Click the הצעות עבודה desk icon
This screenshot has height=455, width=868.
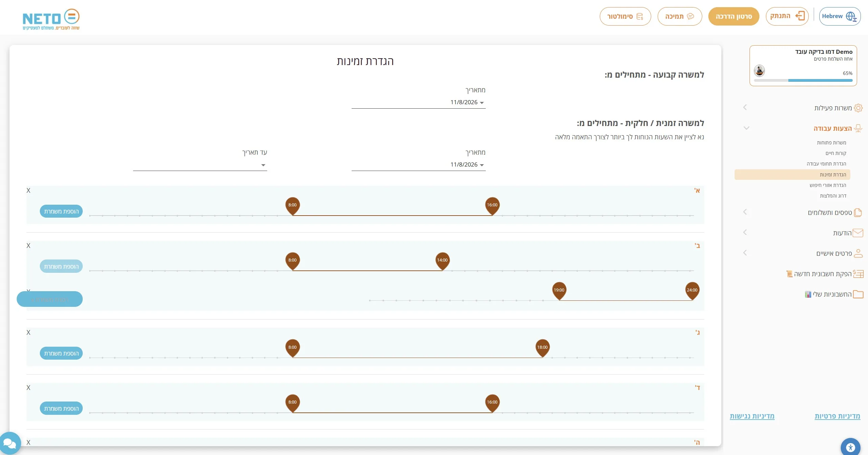(x=858, y=128)
